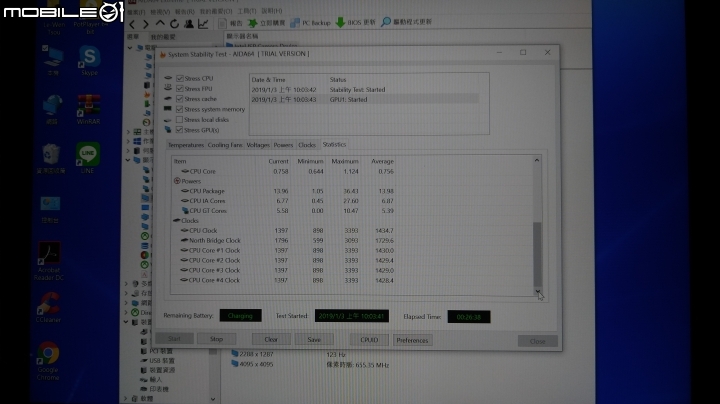Click AIDA64 toolbar graph icon
Screen dimensions: 720x404
pos(203,23)
